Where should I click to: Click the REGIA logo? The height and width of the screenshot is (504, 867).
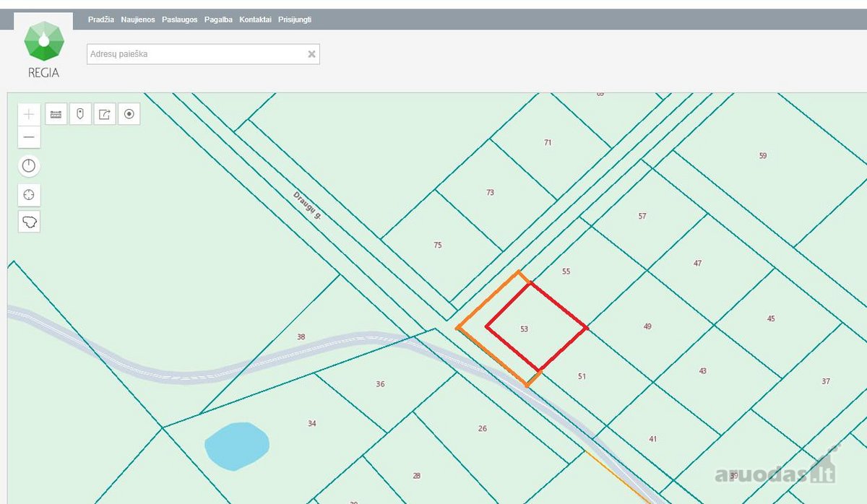pyautogui.click(x=43, y=48)
